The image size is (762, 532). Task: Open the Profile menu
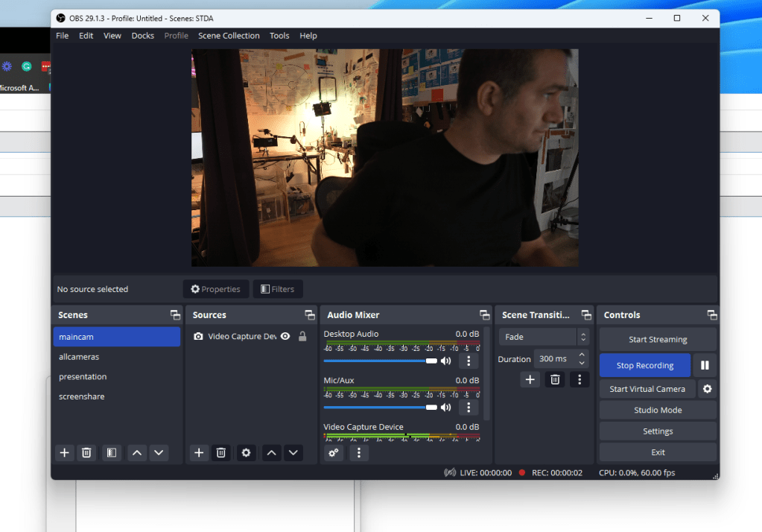(x=177, y=36)
